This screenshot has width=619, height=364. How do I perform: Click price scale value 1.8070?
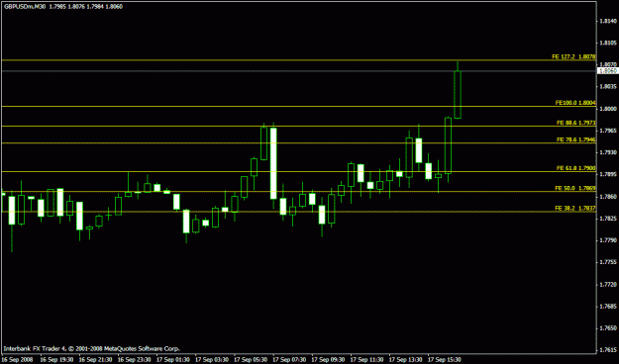608,64
